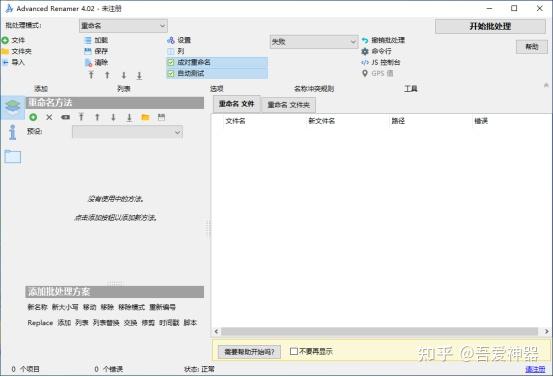
Task: Open the information sidebar icon
Action: point(13,132)
